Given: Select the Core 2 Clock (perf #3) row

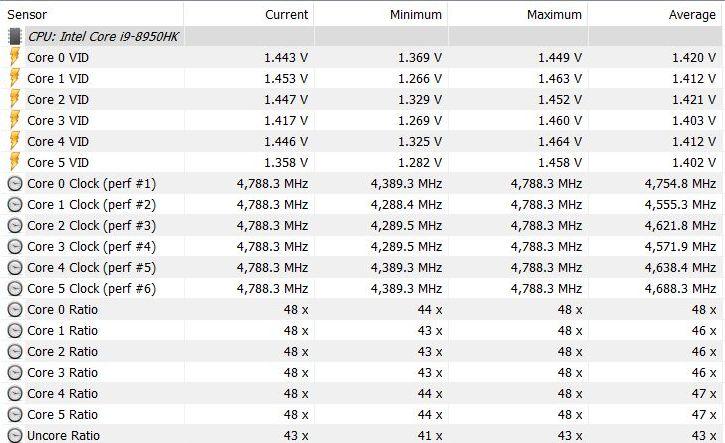Looking at the screenshot, I should 362,226.
